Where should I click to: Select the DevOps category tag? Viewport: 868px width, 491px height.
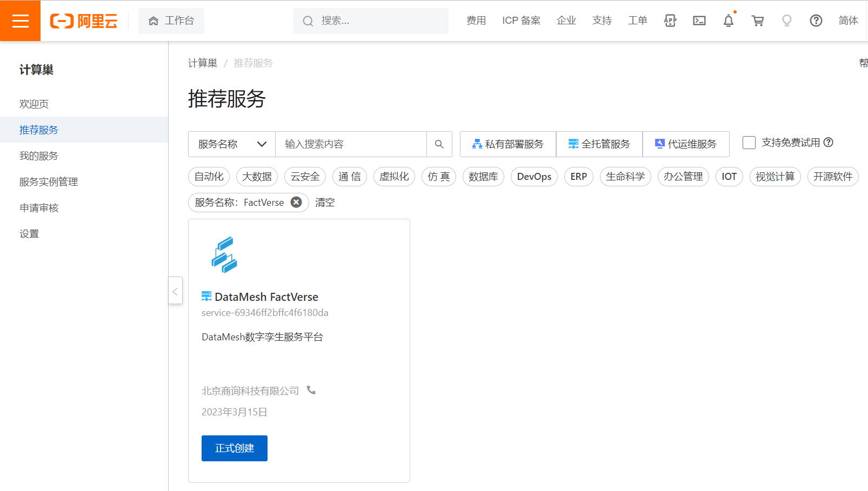(534, 177)
